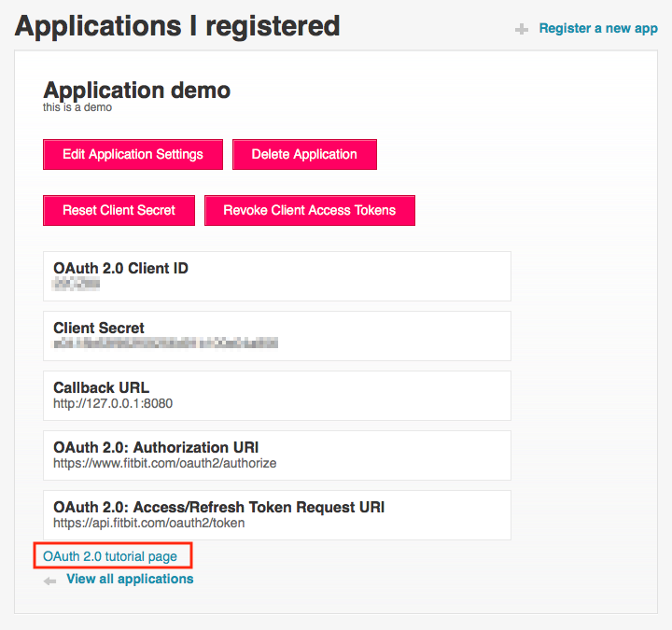Viewport: 672px width, 630px height.
Task: Click the plus icon beside Register a new app
Action: 522,30
